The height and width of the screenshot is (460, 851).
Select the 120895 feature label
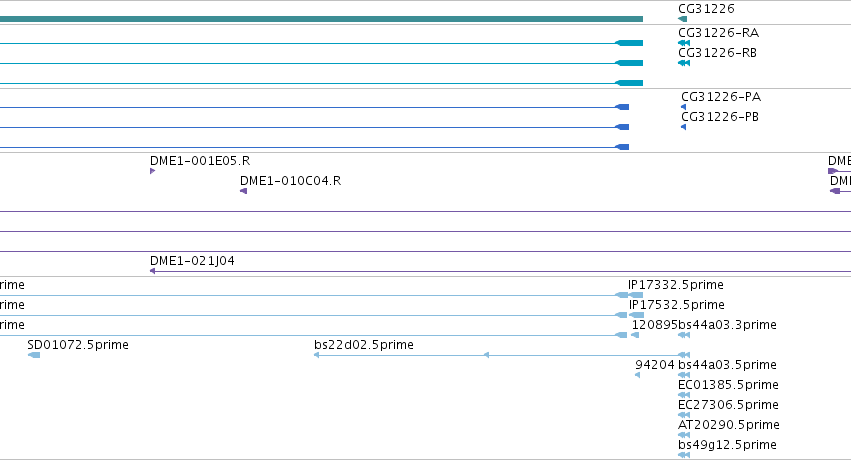(x=655, y=324)
